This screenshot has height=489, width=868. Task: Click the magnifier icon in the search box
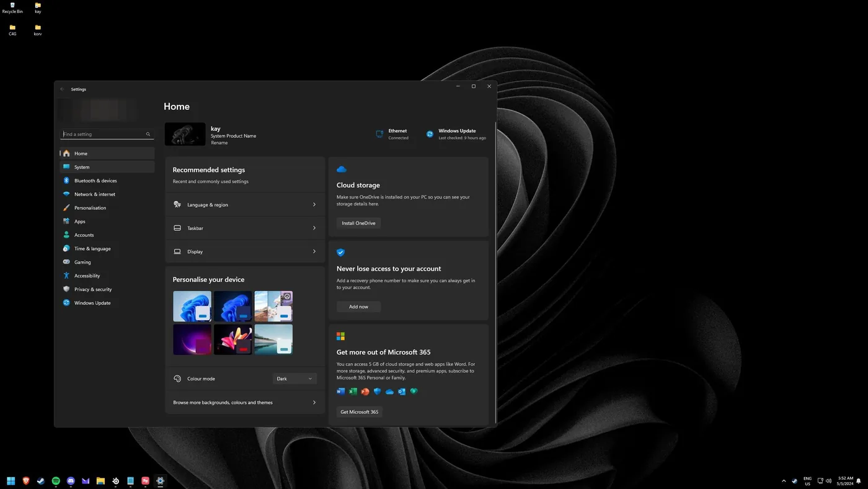pos(148,134)
